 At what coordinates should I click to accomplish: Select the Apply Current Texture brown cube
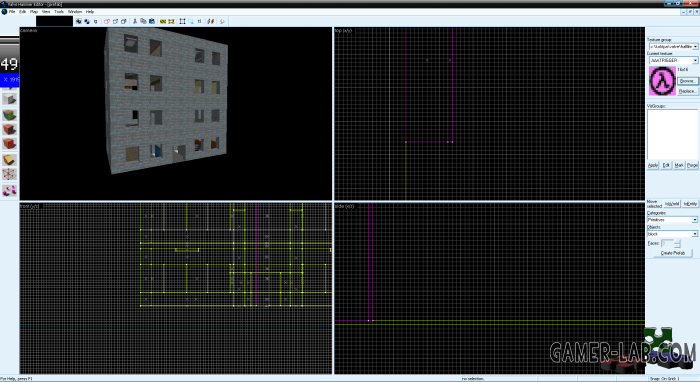click(9, 129)
